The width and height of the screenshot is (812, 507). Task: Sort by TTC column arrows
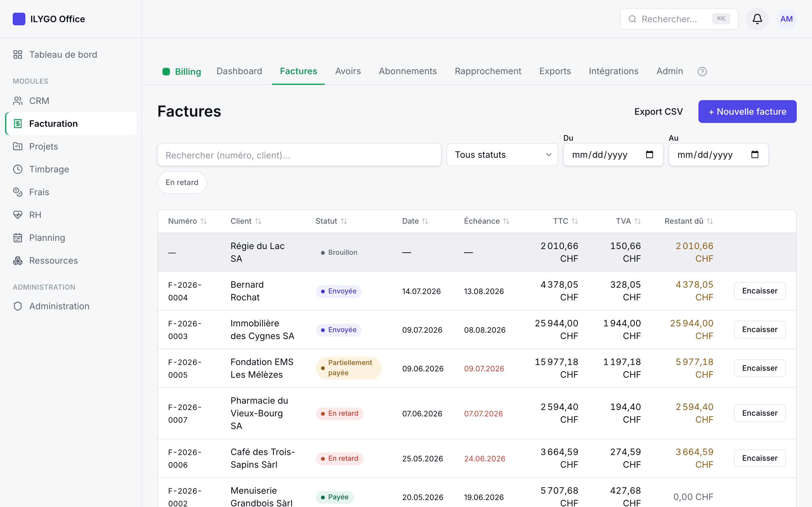click(575, 221)
